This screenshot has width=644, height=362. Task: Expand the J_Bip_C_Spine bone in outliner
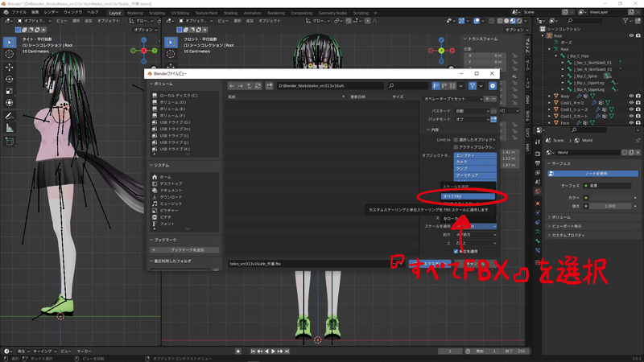[563, 76]
